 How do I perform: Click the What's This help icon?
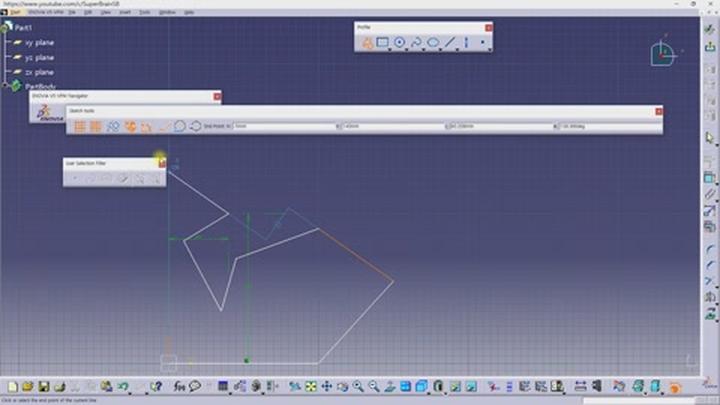click(x=156, y=387)
